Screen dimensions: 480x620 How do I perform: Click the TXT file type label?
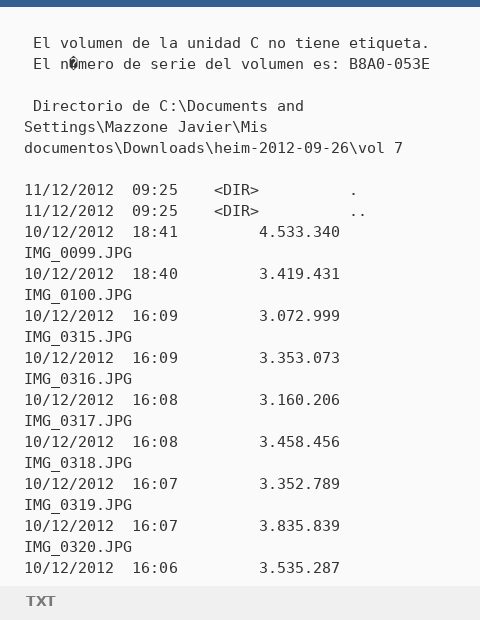point(40,601)
